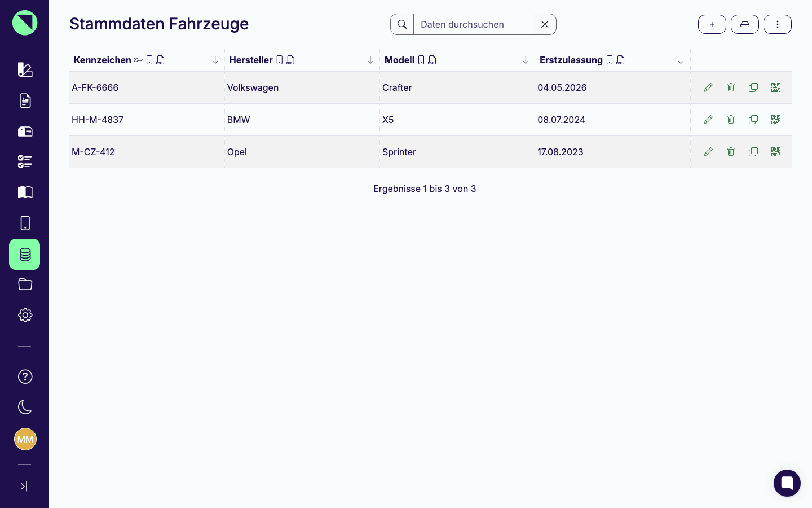812x508 pixels.
Task: Open the settings gear in sidebar
Action: pos(25,315)
